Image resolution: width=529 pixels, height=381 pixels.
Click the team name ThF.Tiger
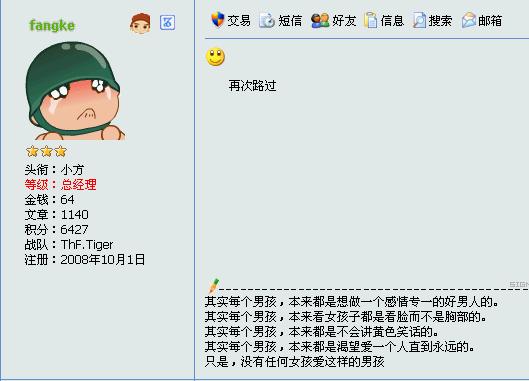click(x=87, y=245)
